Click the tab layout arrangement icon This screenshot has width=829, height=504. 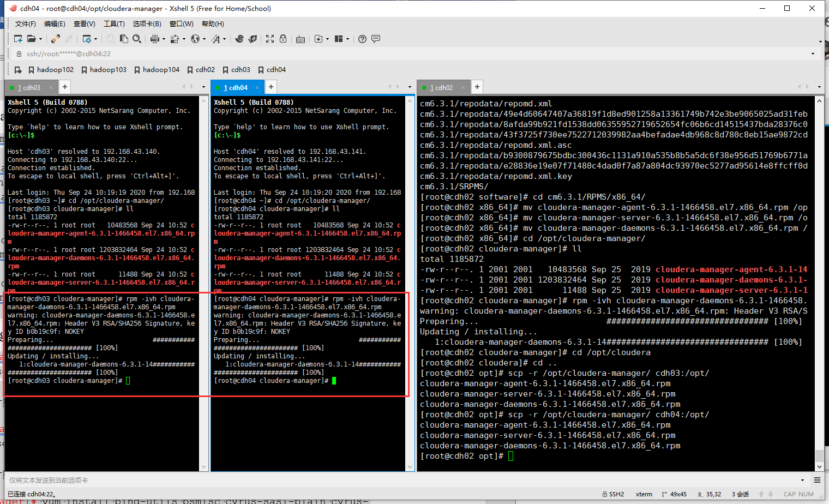coord(339,39)
